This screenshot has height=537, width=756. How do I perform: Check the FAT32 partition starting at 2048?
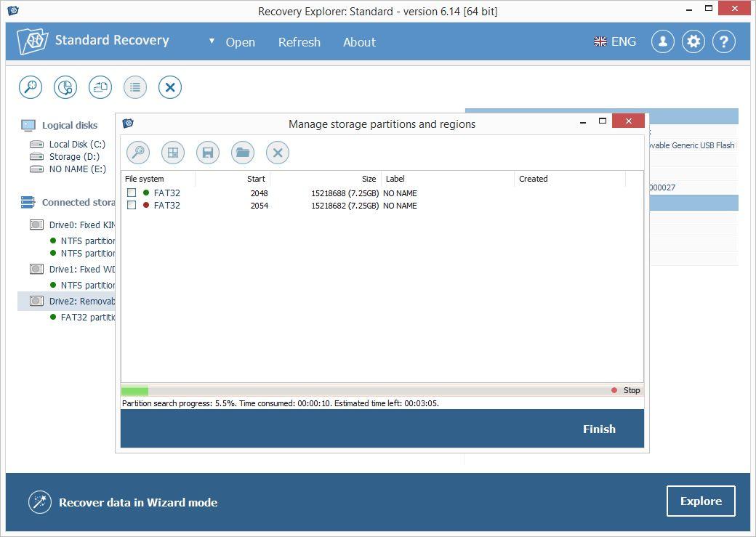pos(132,193)
